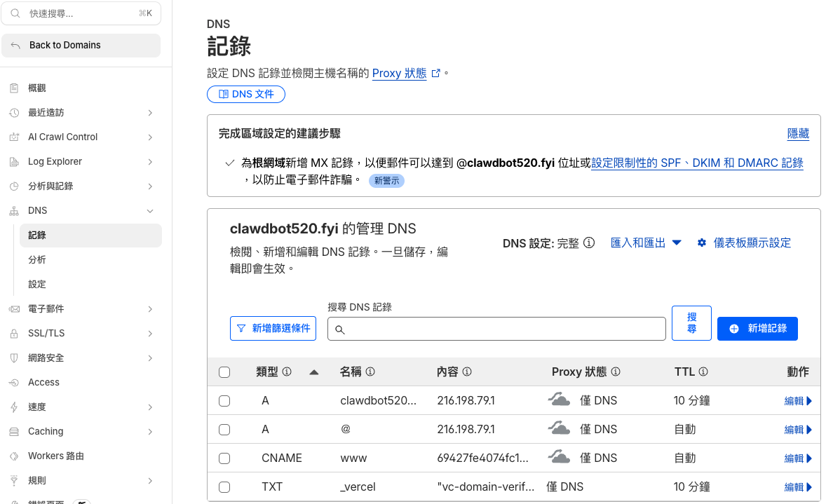Screen dimensions: 826x504
Task: Click the info icon beside 類型 column header
Action: (x=287, y=372)
